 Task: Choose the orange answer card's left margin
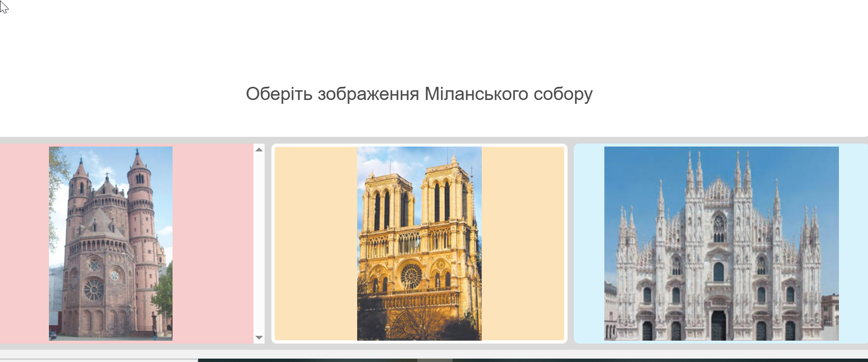point(316,243)
